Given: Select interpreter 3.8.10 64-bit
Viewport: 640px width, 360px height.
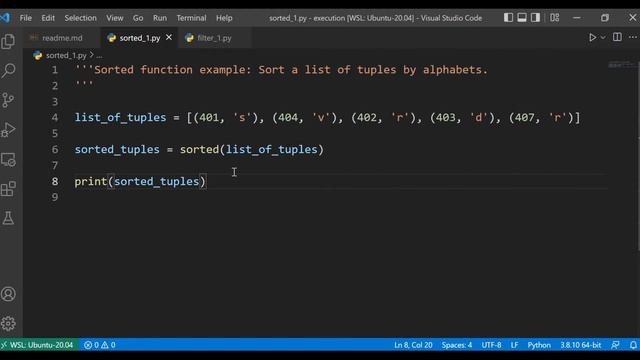Looking at the screenshot, I should 580,345.
